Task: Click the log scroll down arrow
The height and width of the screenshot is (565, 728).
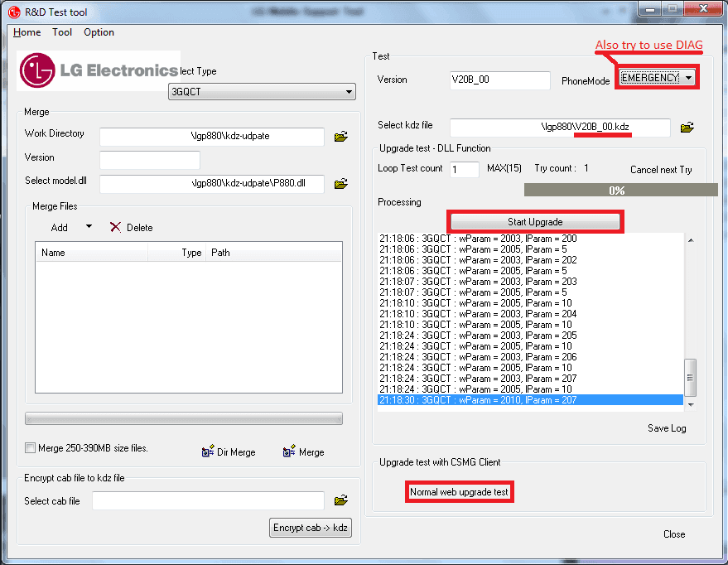Action: tap(691, 405)
